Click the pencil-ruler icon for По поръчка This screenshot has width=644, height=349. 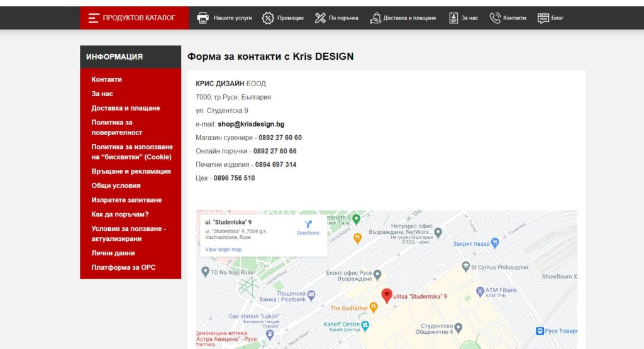pyautogui.click(x=320, y=18)
